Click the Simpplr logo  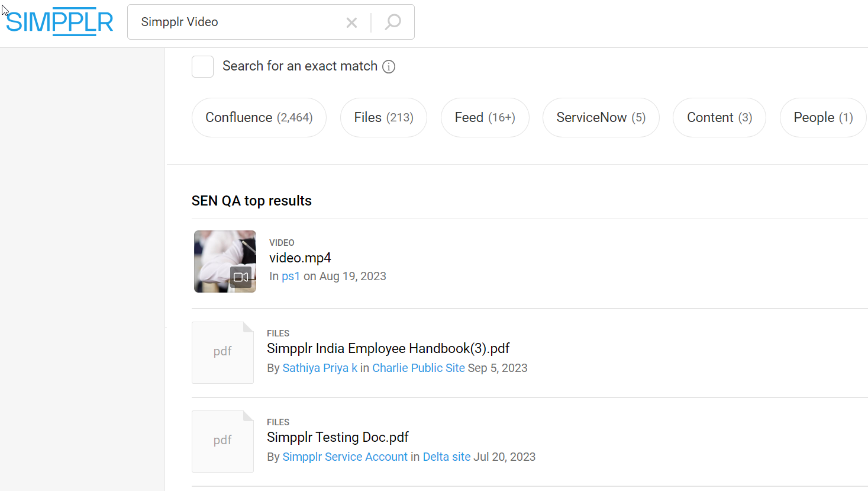59,22
